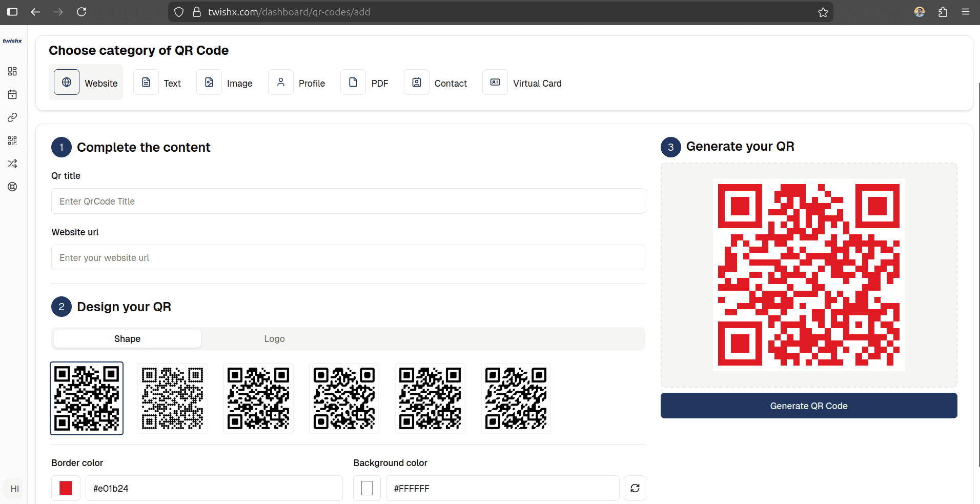Select the fourth QR shape thumbnail

tap(344, 398)
